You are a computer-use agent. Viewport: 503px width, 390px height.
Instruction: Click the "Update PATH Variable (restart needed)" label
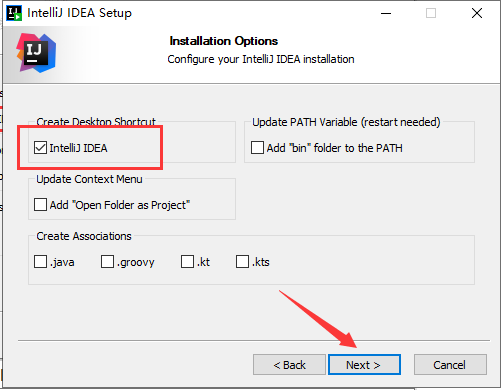(x=346, y=122)
